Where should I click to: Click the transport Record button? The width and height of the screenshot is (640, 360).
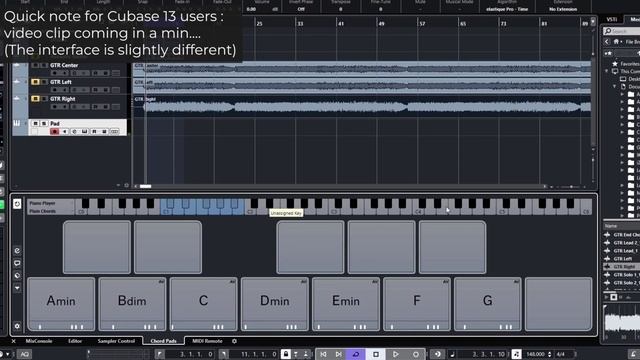click(416, 354)
